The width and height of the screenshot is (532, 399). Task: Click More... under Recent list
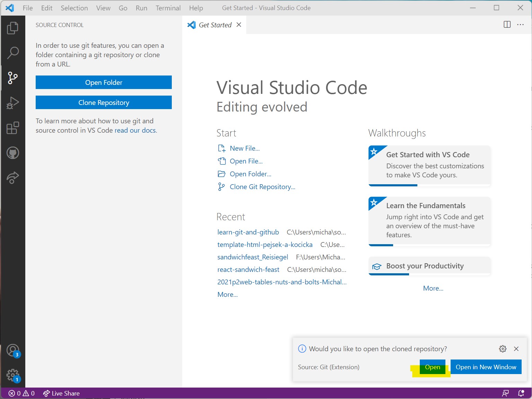228,294
